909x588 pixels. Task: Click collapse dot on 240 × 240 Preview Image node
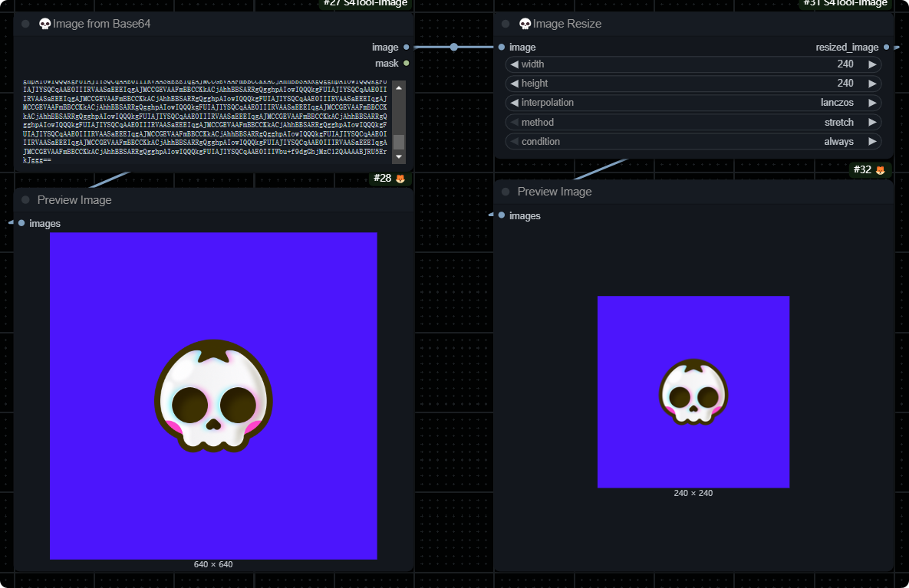pos(506,192)
